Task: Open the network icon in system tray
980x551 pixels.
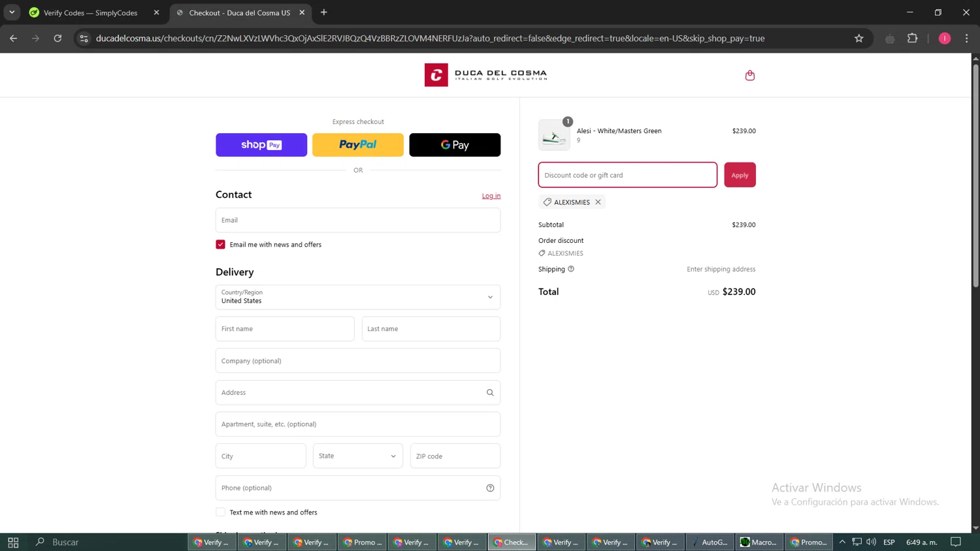Action: (857, 542)
